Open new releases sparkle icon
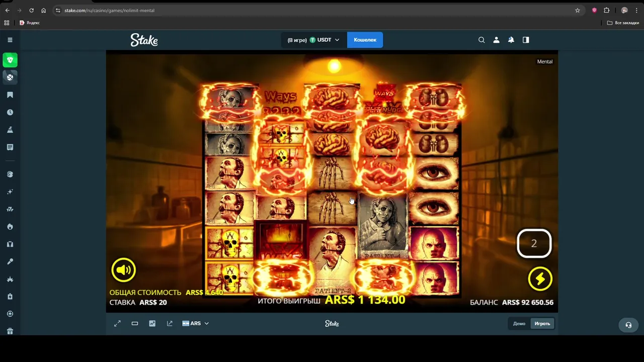 point(10,192)
